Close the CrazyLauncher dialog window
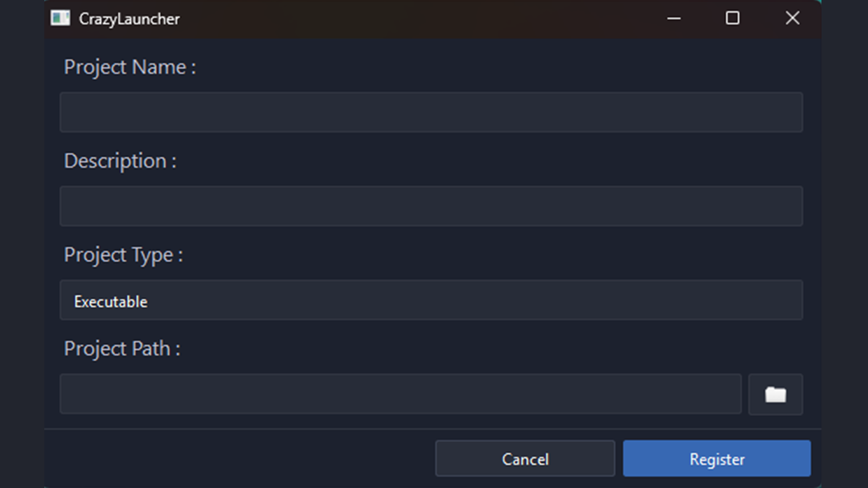The width and height of the screenshot is (868, 488). 792,19
